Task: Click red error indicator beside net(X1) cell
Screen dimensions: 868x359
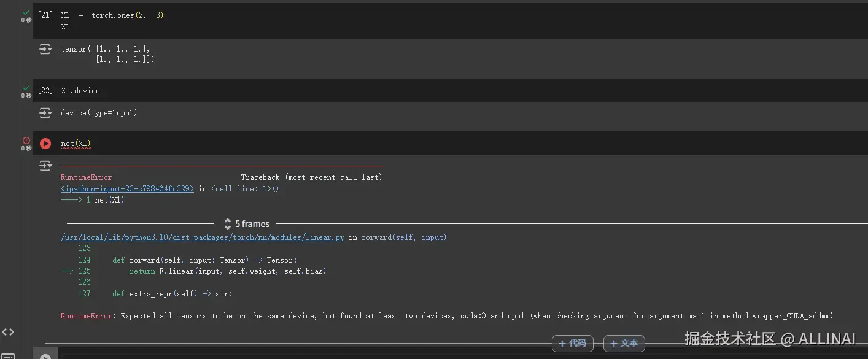Action: pos(26,141)
